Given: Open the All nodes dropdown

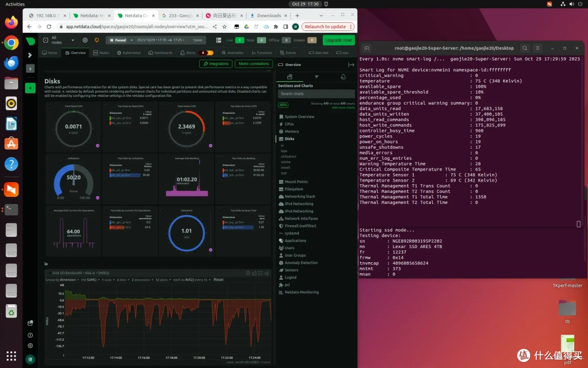Looking at the screenshot, I should [57, 40].
